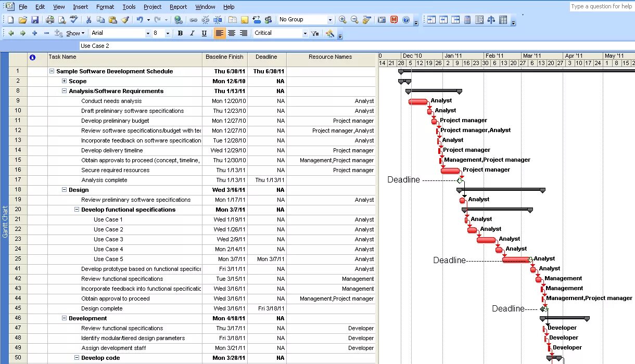Open the Microsoft Project Help icon
635x364 pixels.
point(406,20)
